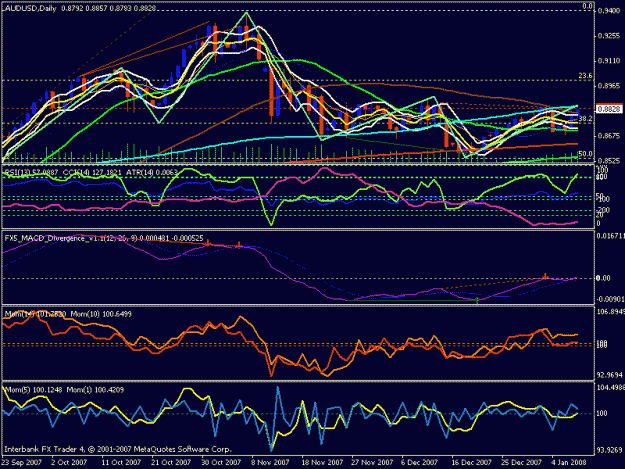Screen dimensions: 625x469
Task: Click the 6 Dec 2007 date label
Action: coord(419,462)
